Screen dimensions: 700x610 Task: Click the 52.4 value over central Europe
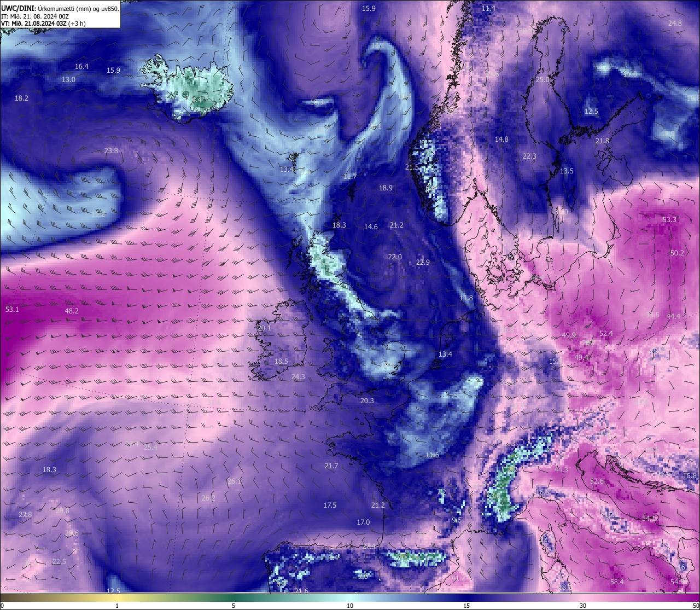pyautogui.click(x=606, y=334)
